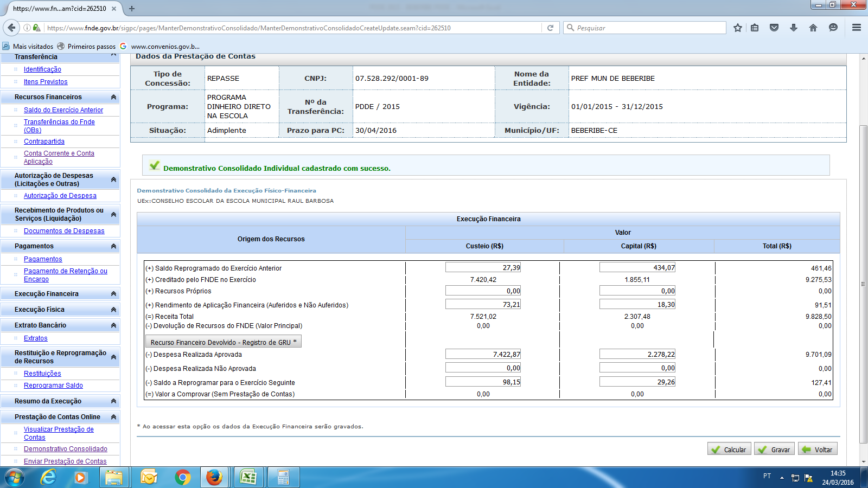
Task: Open the Saldo do Exercício Anterior link
Action: tap(63, 110)
